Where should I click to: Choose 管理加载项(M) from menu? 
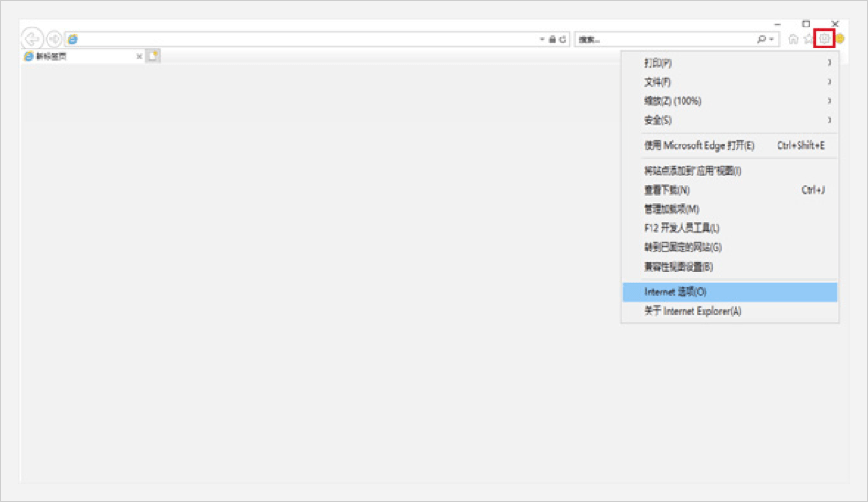tap(672, 209)
